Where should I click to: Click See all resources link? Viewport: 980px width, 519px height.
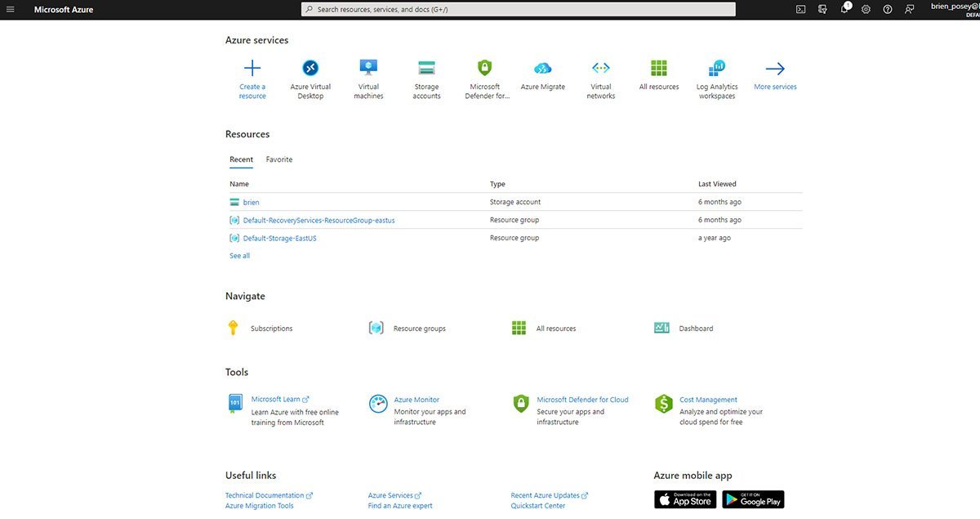(239, 256)
